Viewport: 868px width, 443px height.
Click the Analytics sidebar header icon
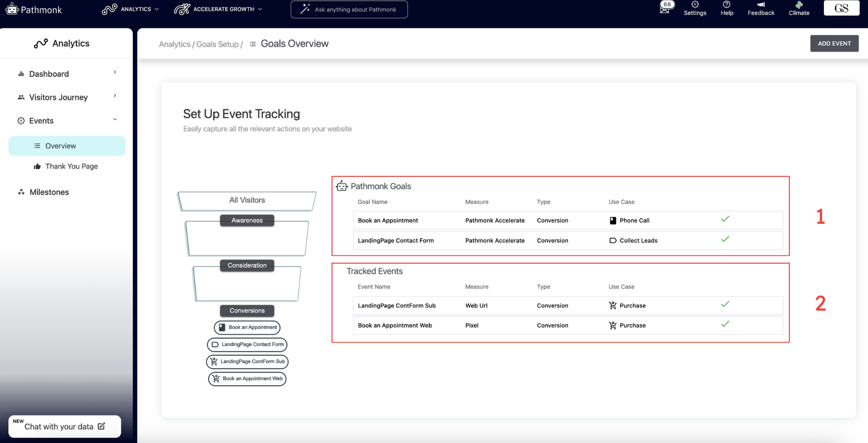point(41,44)
